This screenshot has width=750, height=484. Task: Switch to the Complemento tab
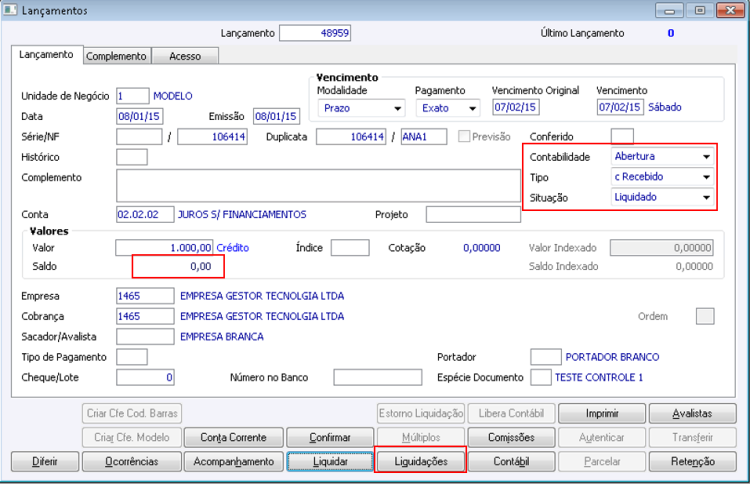[x=116, y=56]
